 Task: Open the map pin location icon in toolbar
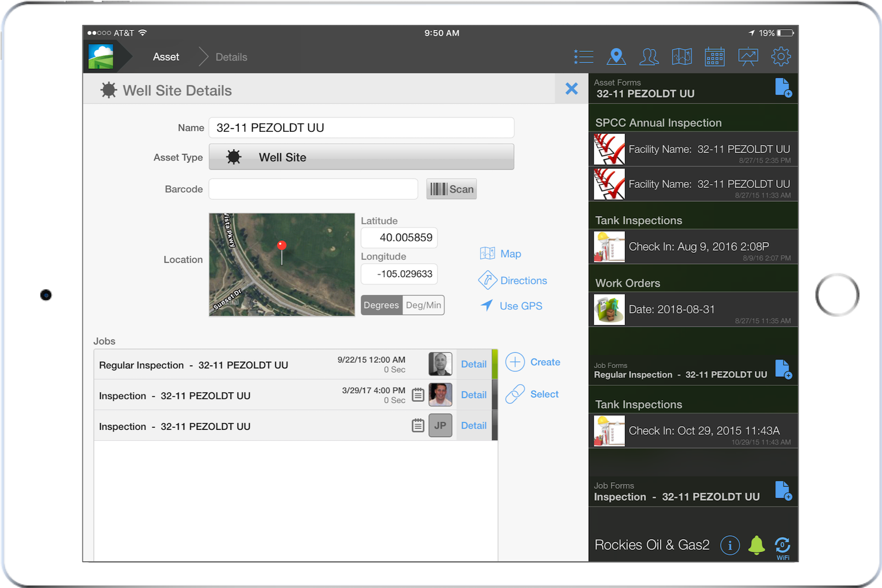(x=616, y=56)
